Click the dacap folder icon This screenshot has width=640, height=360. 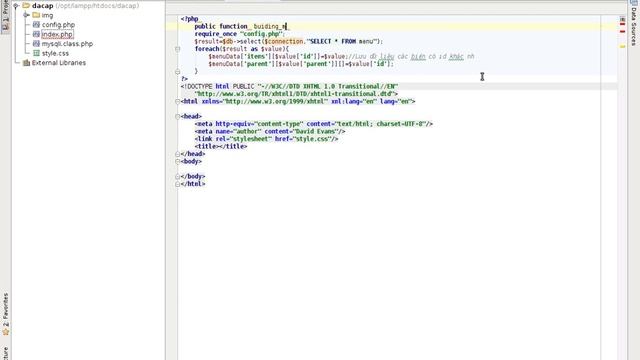pyautogui.click(x=26, y=6)
